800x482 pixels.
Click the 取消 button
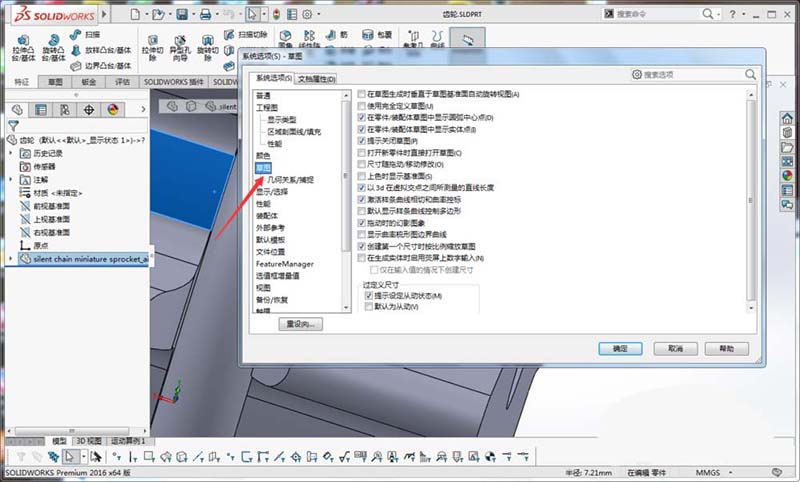coord(676,348)
